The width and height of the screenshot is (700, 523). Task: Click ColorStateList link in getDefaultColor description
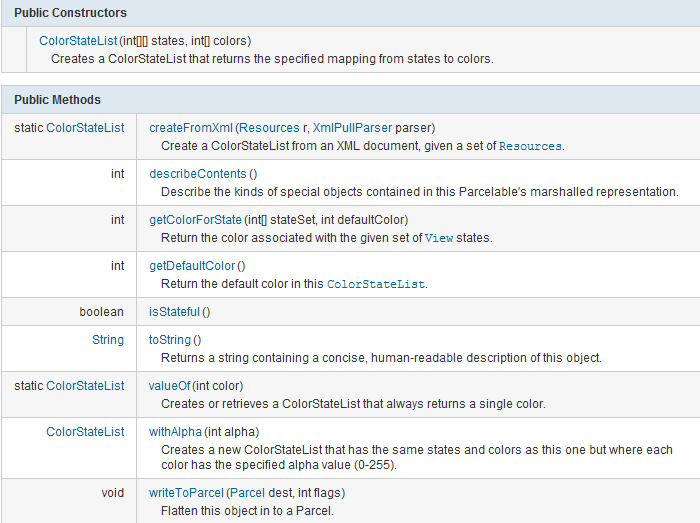(376, 284)
